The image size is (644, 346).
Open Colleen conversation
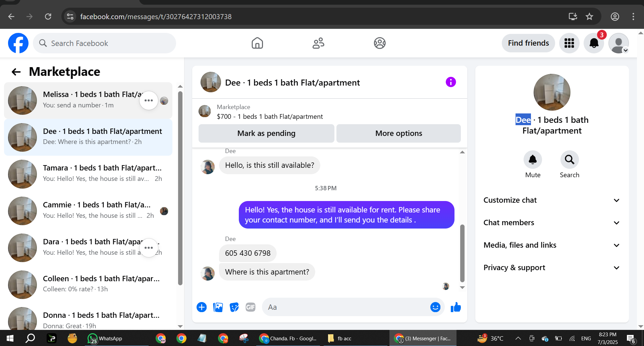(88, 284)
